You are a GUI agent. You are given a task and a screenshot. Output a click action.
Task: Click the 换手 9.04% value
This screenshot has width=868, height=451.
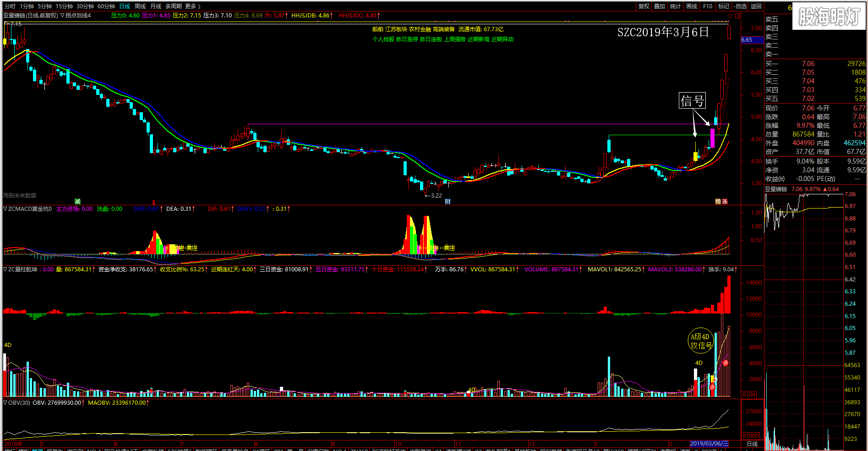[806, 161]
